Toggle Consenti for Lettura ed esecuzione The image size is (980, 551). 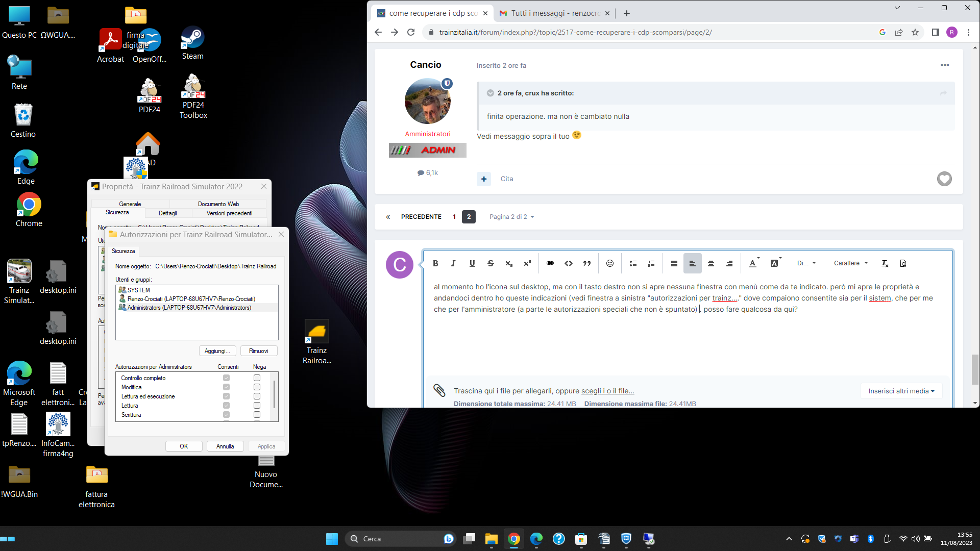coord(226,396)
